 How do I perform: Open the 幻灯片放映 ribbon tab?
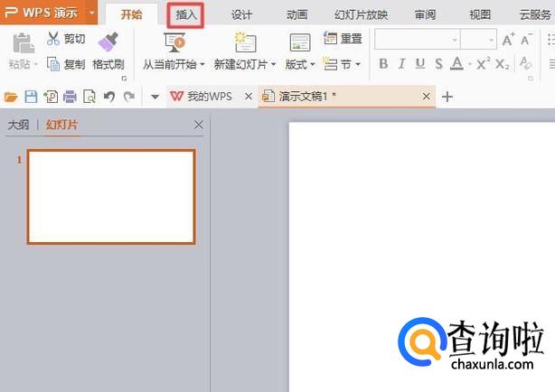coord(361,14)
